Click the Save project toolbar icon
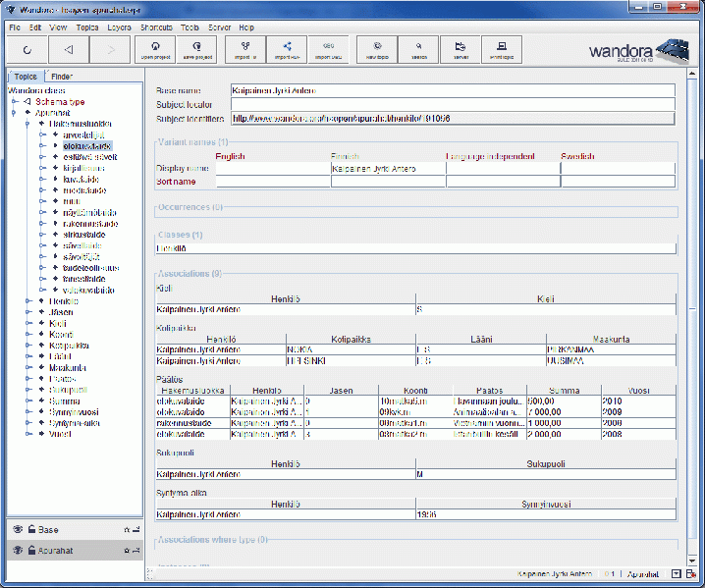 click(x=198, y=50)
